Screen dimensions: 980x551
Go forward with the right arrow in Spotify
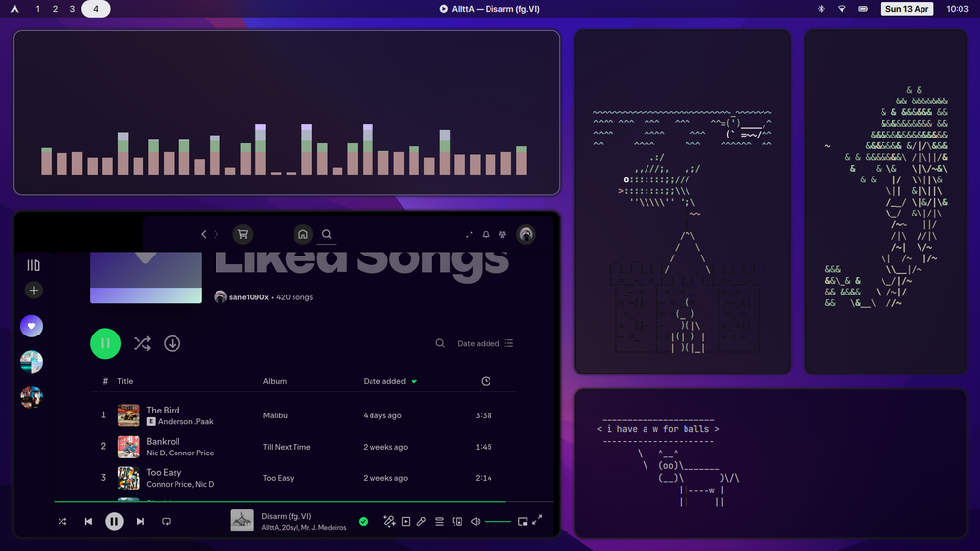pyautogui.click(x=216, y=234)
